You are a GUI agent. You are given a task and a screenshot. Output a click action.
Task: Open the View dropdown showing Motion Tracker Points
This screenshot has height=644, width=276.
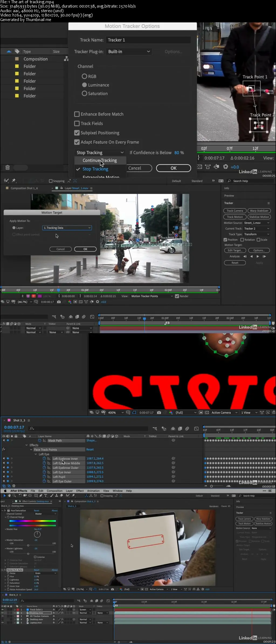click(x=152, y=296)
